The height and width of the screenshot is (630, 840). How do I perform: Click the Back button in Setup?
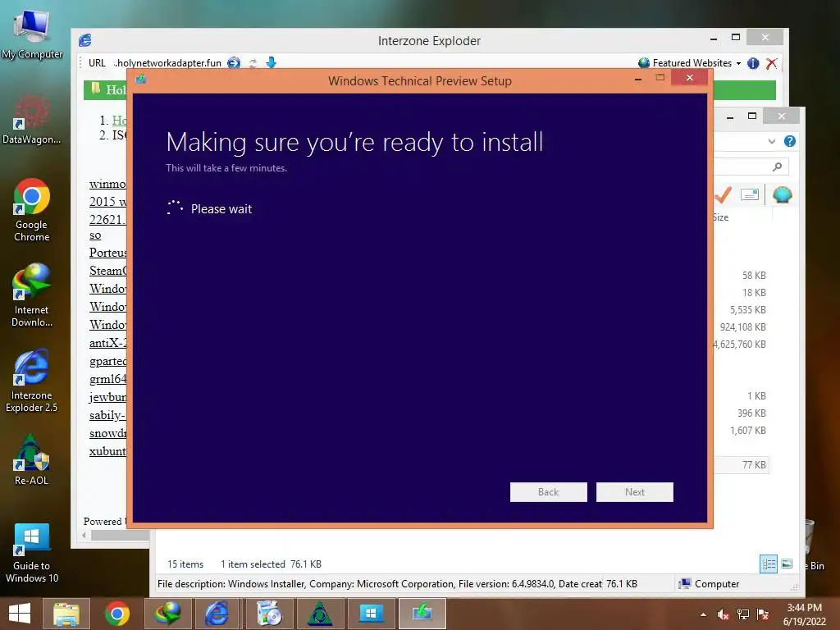pyautogui.click(x=548, y=492)
